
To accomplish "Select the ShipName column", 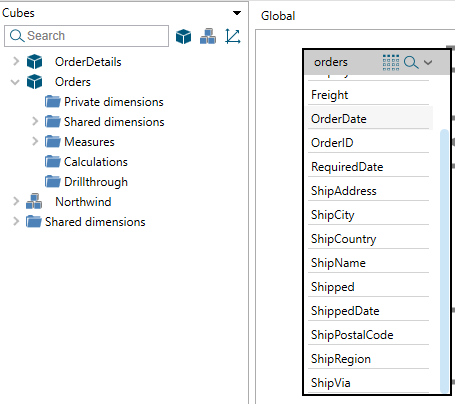I will click(x=368, y=263).
